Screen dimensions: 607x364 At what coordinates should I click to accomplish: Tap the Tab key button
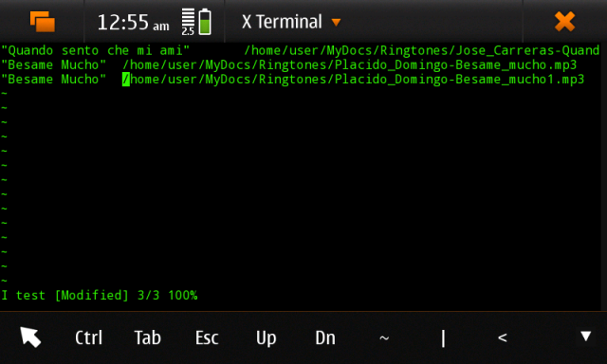coord(148,337)
